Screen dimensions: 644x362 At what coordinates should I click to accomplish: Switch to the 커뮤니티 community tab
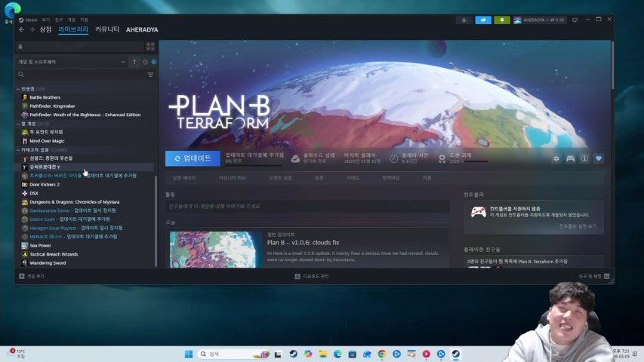(x=107, y=29)
